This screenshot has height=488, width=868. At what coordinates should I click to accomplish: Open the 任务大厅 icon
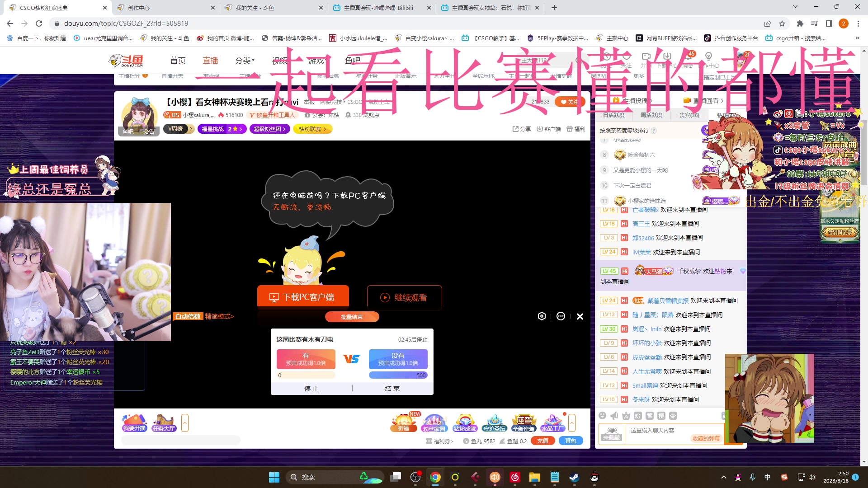pyautogui.click(x=164, y=423)
